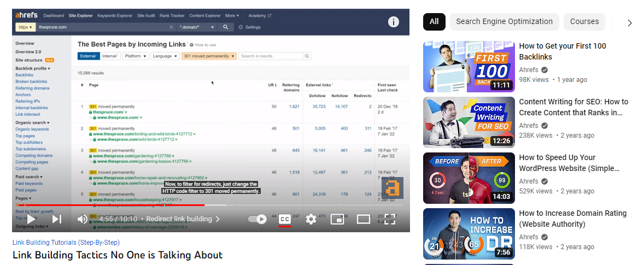This screenshot has width=644, height=265.
Task: Open the 301 moved permanently filter
Action: coord(209,56)
